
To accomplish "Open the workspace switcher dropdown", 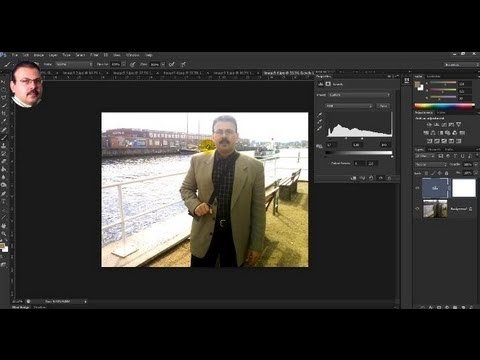I will coord(461,65).
